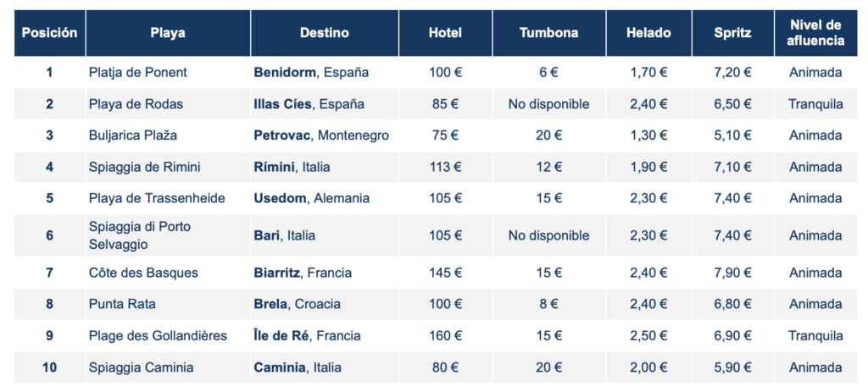The width and height of the screenshot is (868, 392).
Task: Click the Tumbona column header
Action: coord(548,33)
